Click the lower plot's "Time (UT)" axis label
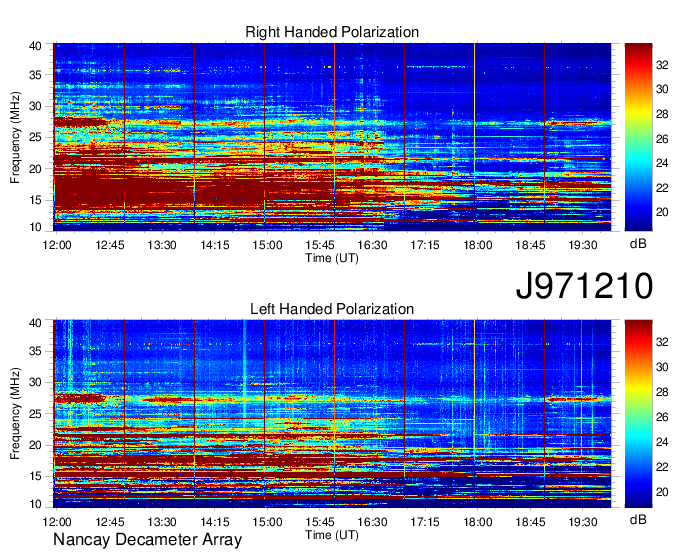This screenshot has height=552, width=680. tap(332, 535)
